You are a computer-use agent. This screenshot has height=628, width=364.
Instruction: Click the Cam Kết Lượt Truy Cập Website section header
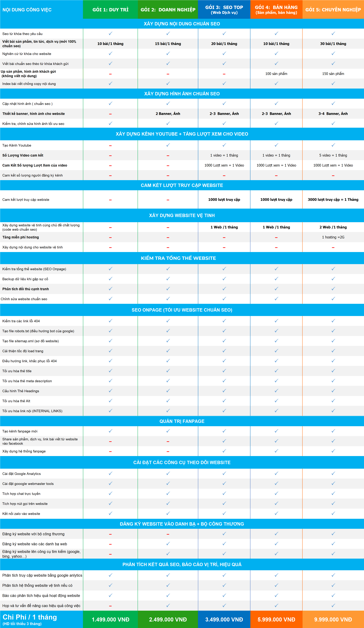[x=182, y=185]
